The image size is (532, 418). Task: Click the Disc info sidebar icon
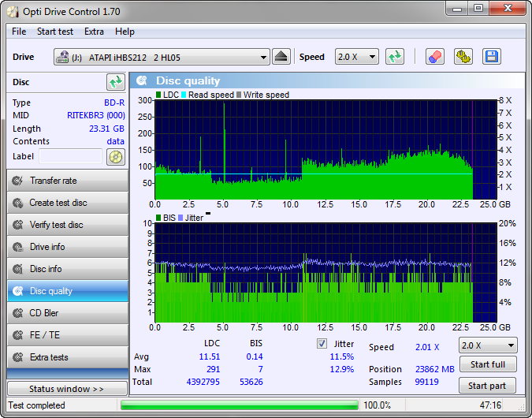click(x=17, y=269)
